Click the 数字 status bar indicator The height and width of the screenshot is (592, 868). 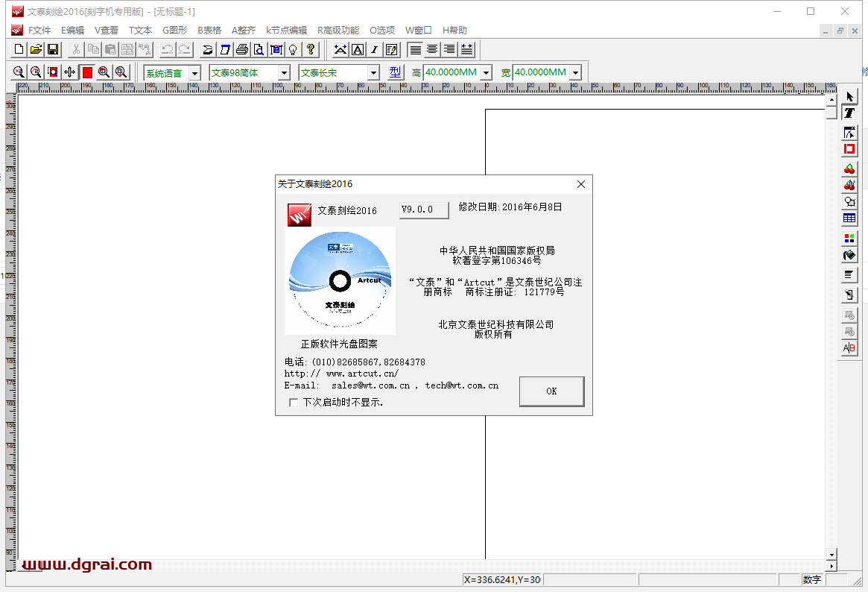[811, 580]
